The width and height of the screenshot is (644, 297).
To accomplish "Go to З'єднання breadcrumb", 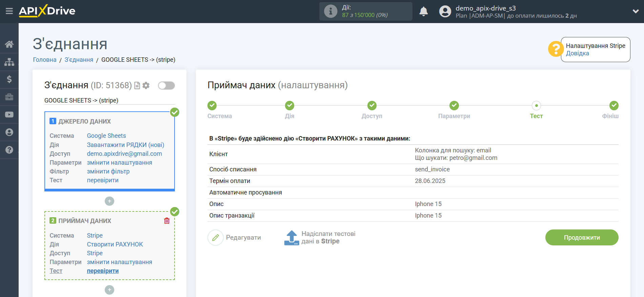I will tap(79, 60).
